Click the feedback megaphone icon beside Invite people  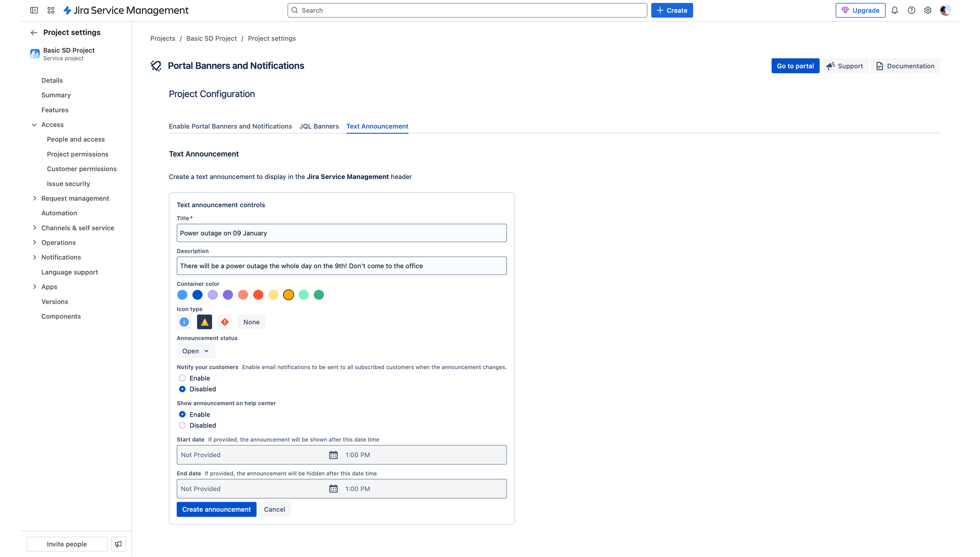pos(118,544)
